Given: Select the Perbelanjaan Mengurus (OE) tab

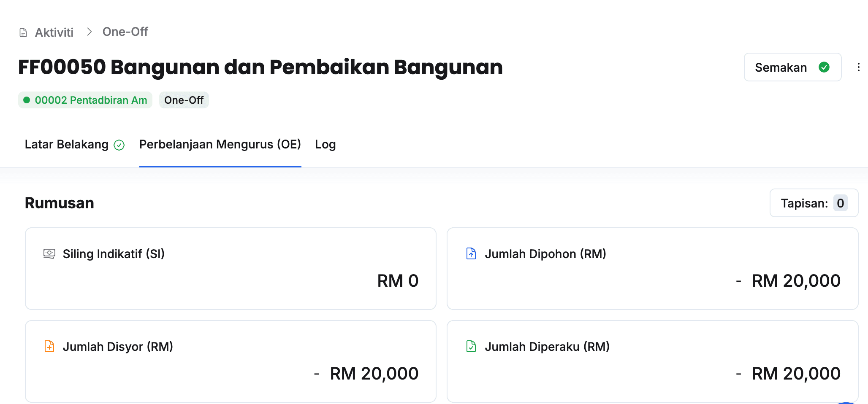Looking at the screenshot, I should coord(220,145).
